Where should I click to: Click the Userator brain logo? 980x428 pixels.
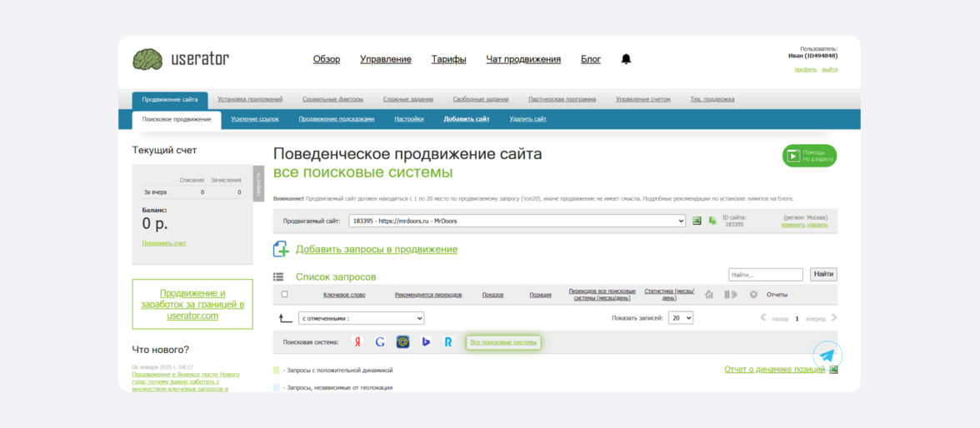[147, 59]
